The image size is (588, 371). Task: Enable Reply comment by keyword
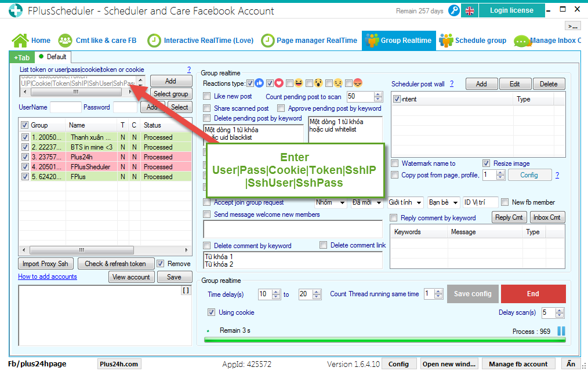(393, 218)
